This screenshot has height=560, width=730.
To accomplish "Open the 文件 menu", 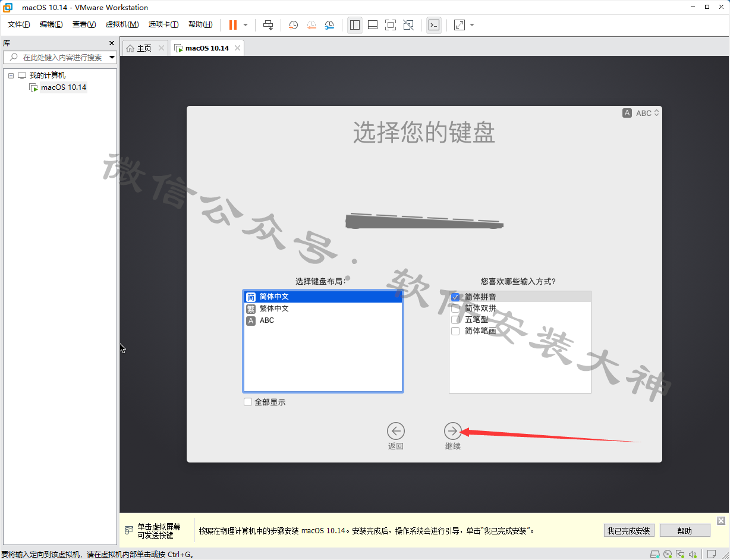I will [18, 24].
